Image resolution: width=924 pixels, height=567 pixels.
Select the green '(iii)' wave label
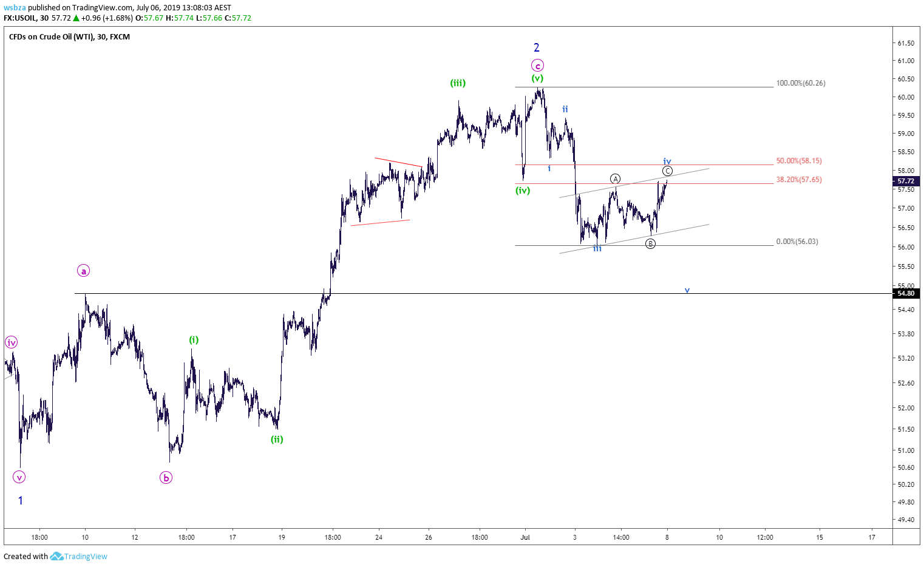(x=458, y=83)
